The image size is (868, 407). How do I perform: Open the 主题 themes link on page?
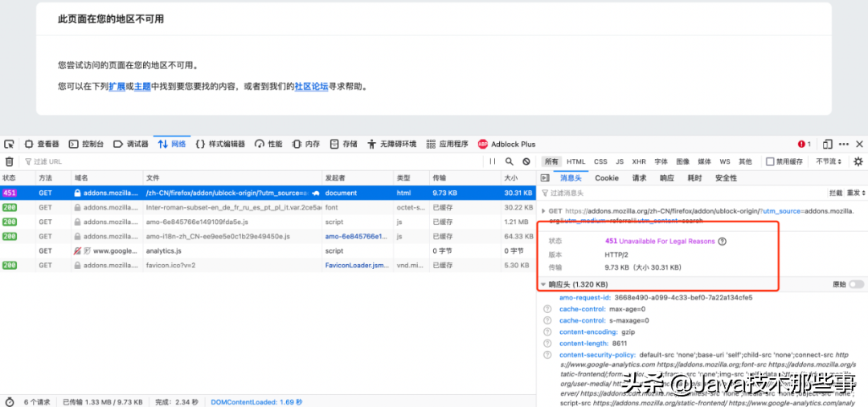(x=142, y=86)
